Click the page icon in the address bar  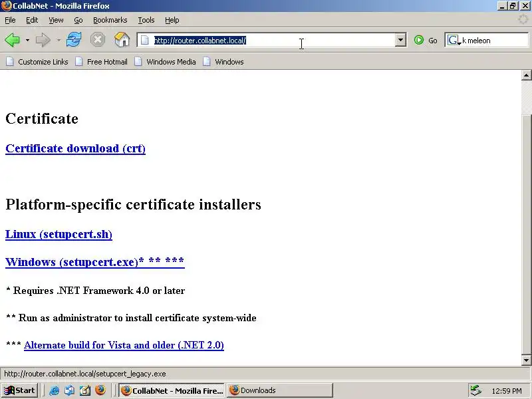pyautogui.click(x=145, y=41)
